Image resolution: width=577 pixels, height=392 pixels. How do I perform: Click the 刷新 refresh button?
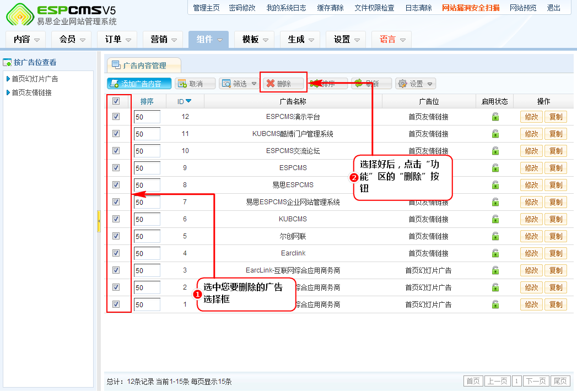tap(371, 84)
